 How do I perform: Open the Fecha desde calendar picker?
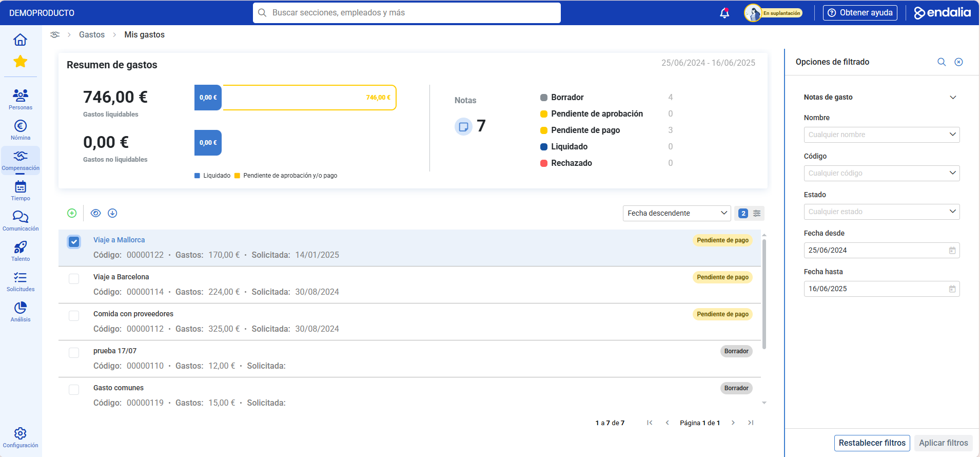pyautogui.click(x=952, y=251)
